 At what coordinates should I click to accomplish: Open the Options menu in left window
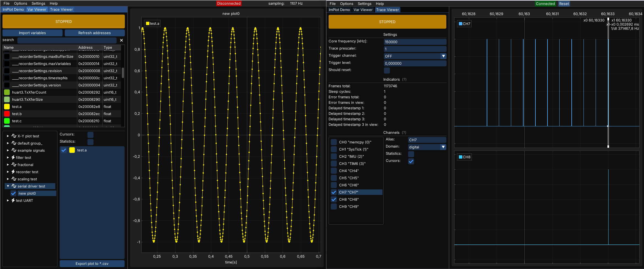[20, 3]
